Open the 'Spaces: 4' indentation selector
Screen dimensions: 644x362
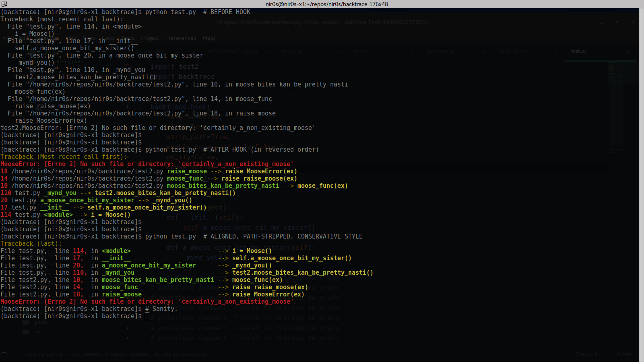click(586, 354)
